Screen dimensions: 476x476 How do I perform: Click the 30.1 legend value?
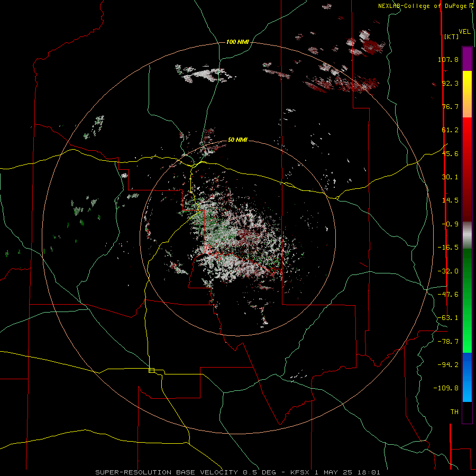[450, 177]
